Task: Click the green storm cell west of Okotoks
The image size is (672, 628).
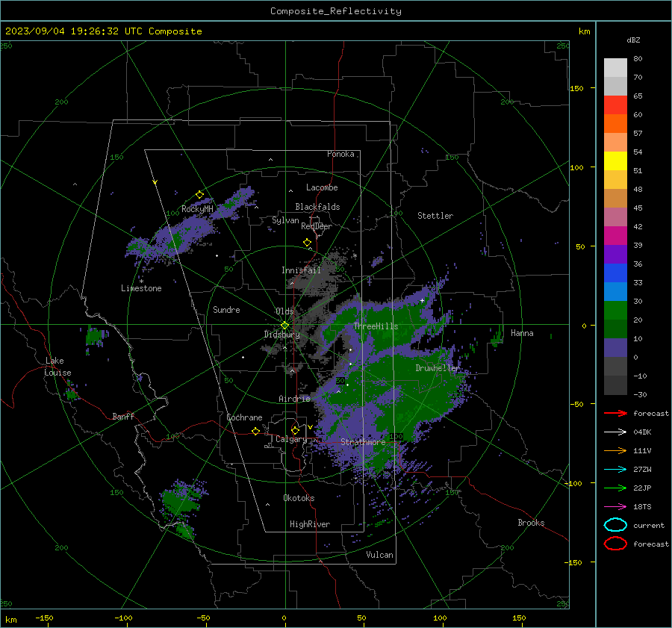Action: pyautogui.click(x=179, y=503)
